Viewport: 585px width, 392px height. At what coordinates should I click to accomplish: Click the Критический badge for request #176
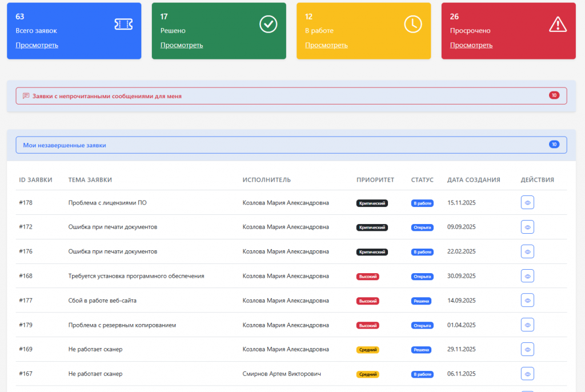coord(372,252)
